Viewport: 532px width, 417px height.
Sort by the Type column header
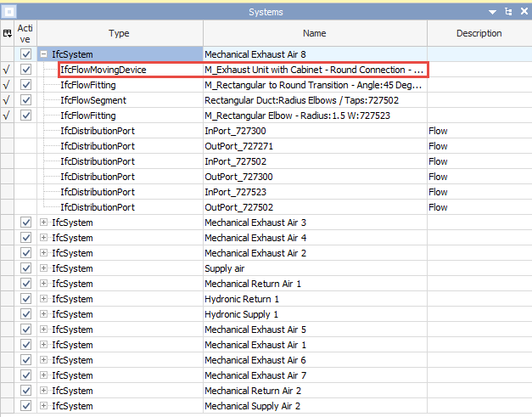(119, 34)
